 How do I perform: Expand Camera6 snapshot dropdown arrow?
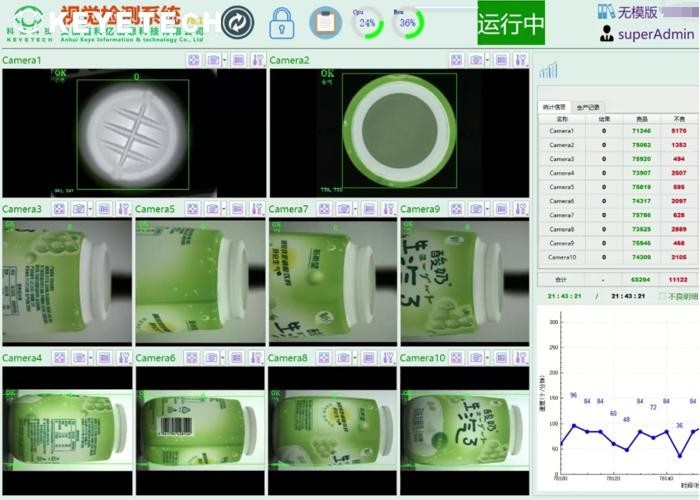click(223, 358)
